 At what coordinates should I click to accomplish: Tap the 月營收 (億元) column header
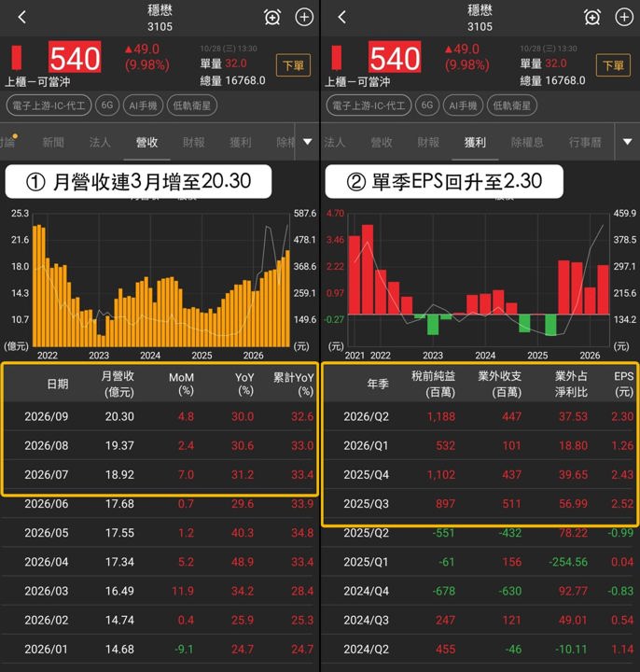pyautogui.click(x=118, y=384)
